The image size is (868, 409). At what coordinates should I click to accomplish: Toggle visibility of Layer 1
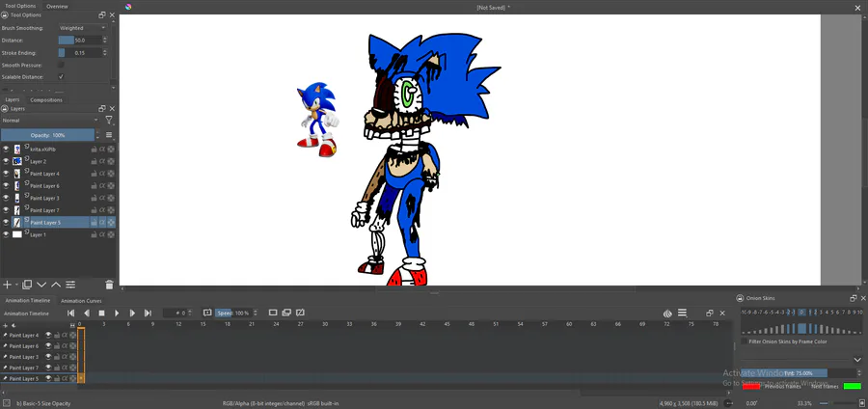pos(6,234)
